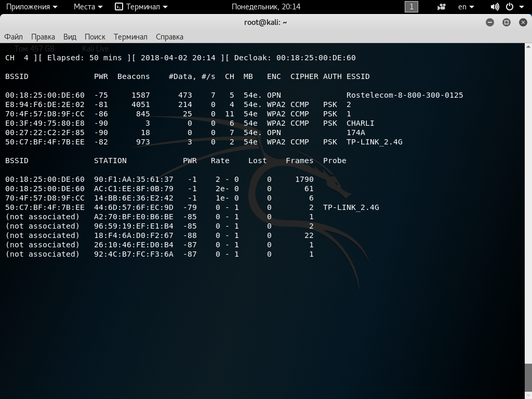Click ESSID Rostelecom-8-800-300-0125

pyautogui.click(x=404, y=96)
